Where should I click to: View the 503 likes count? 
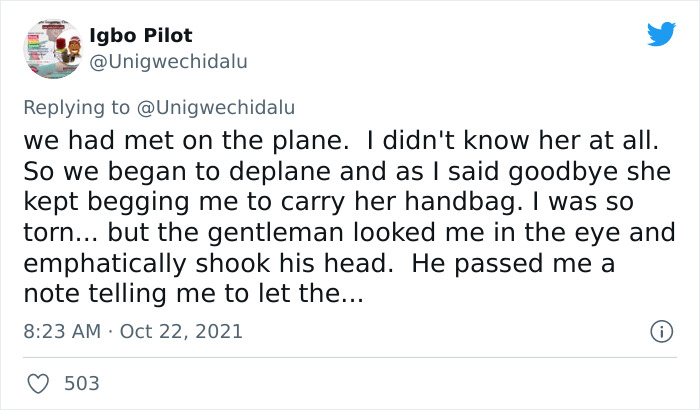tap(81, 383)
